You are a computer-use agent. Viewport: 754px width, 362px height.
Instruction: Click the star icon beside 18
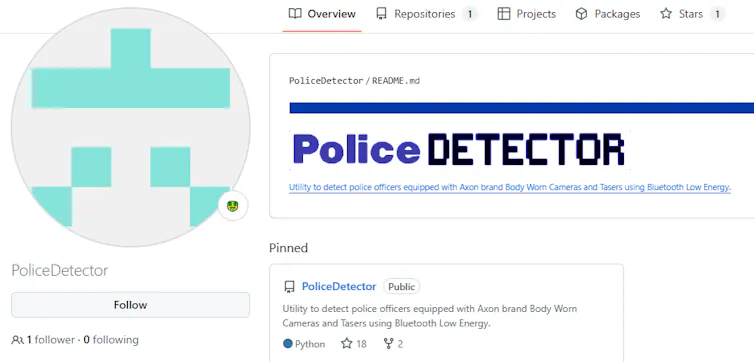click(x=347, y=344)
